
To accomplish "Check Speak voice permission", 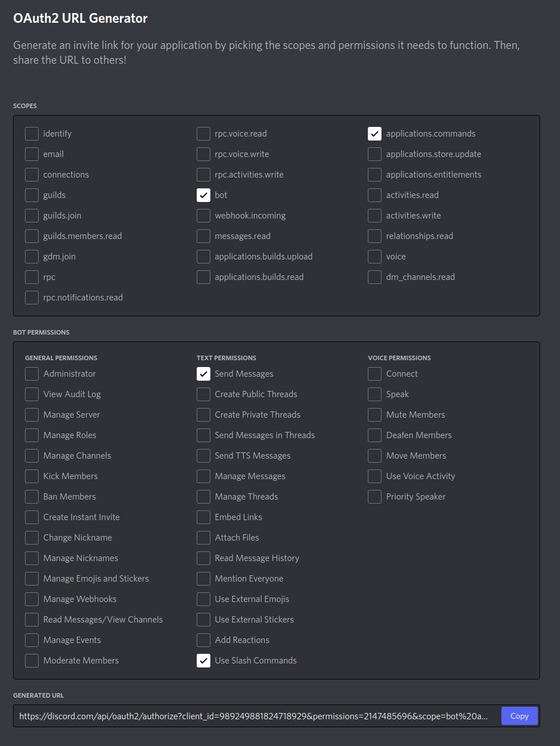I will [x=375, y=394].
